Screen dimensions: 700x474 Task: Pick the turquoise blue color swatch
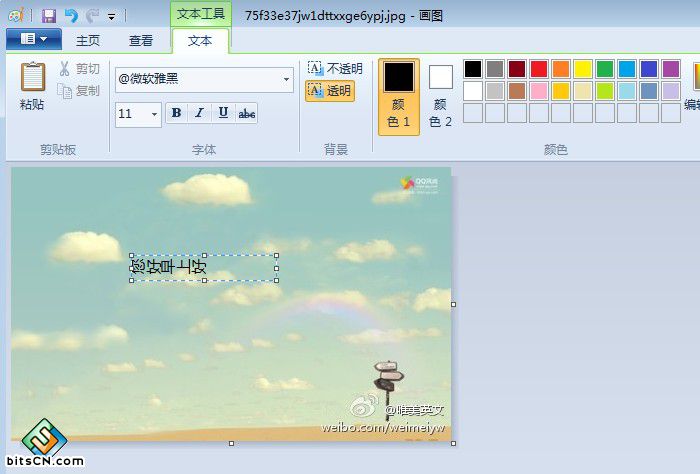(627, 69)
